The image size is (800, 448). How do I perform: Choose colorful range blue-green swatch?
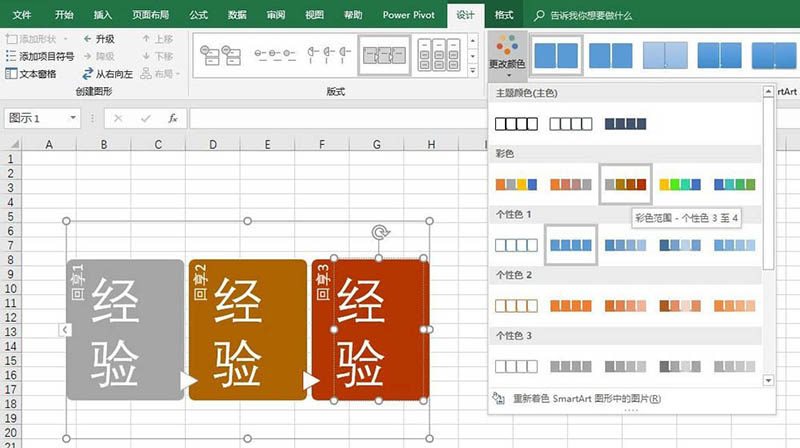click(x=735, y=184)
